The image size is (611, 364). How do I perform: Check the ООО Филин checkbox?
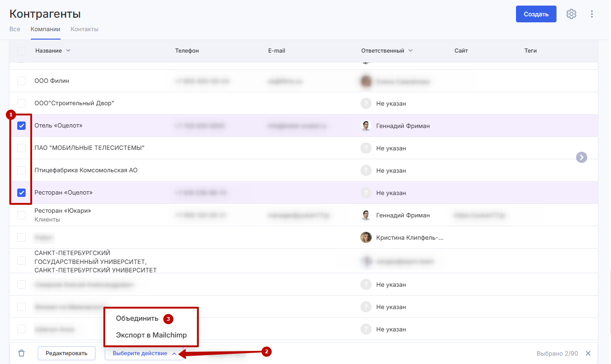[x=21, y=81]
